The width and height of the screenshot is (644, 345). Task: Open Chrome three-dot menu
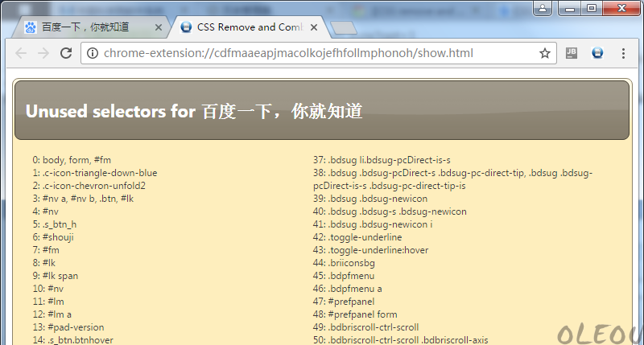click(x=623, y=53)
